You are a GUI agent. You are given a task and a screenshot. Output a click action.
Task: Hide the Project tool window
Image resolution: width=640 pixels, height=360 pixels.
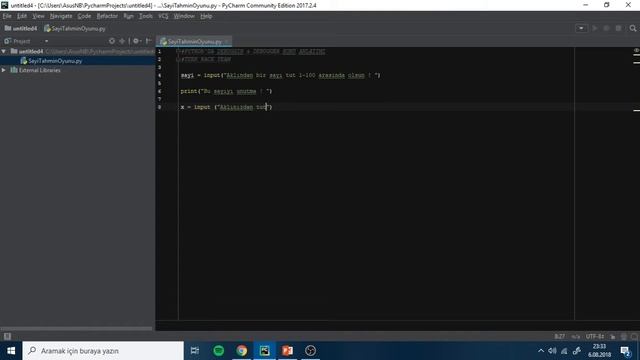pos(149,41)
